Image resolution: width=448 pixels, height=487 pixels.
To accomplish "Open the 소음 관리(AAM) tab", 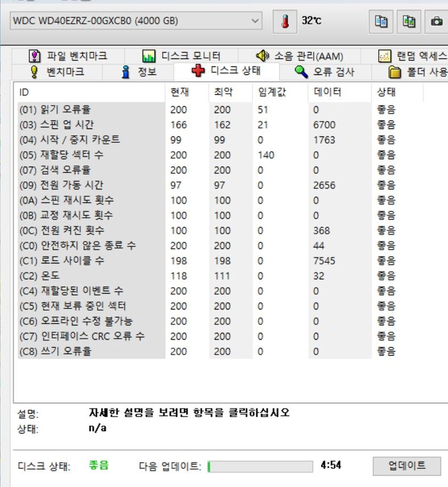I will click(299, 56).
